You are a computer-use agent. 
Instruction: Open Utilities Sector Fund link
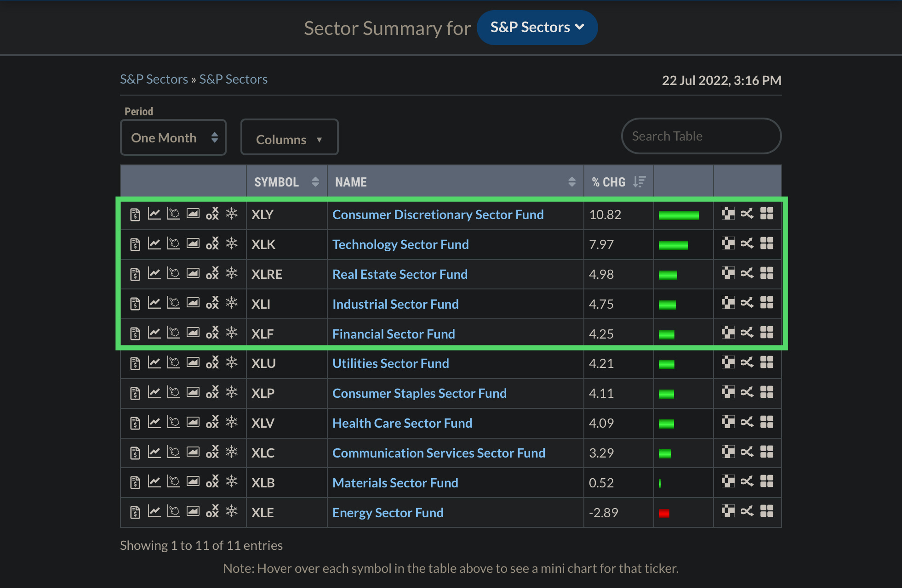(390, 363)
